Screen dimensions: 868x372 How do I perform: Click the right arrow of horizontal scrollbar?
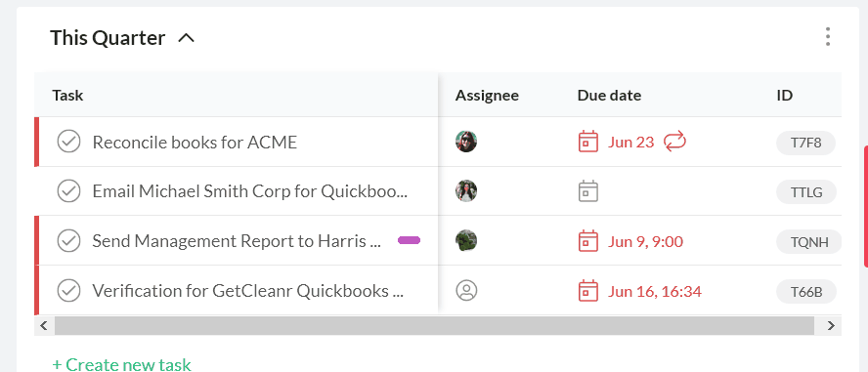(x=830, y=325)
